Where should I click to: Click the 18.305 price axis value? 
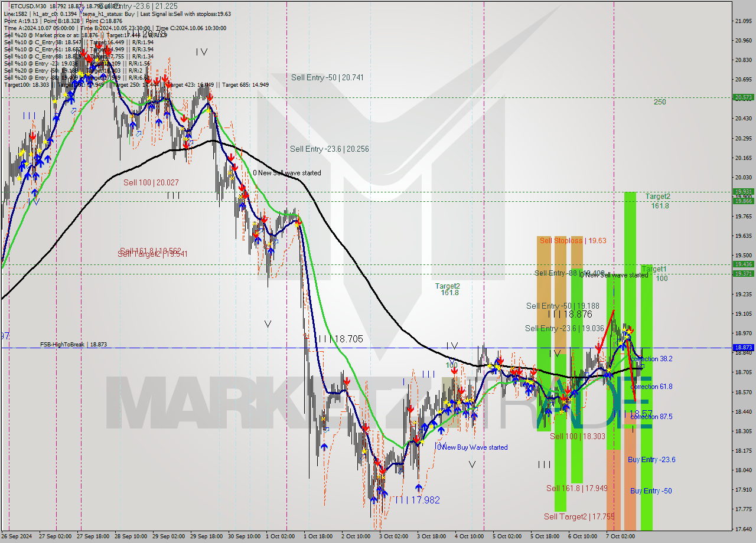coord(743,431)
